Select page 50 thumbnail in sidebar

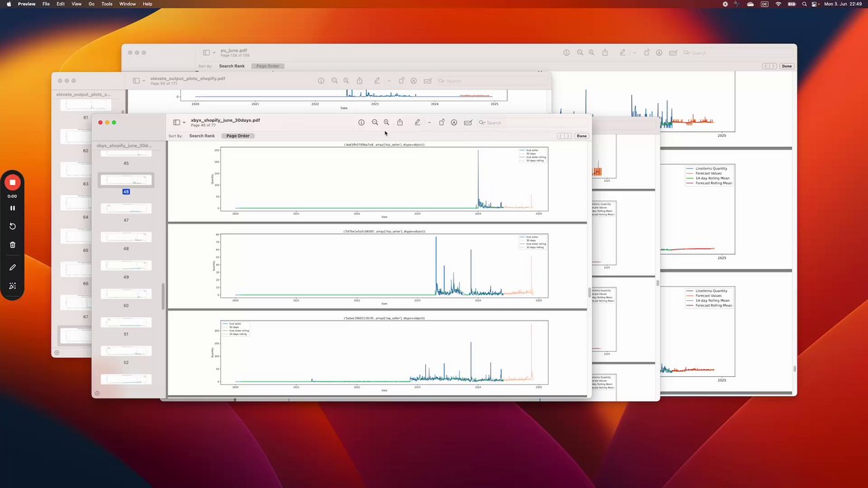(126, 294)
